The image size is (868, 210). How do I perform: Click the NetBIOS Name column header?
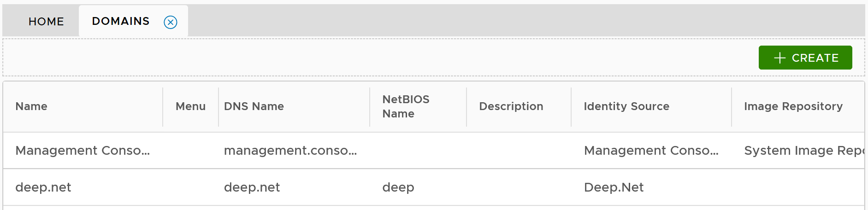tap(406, 106)
